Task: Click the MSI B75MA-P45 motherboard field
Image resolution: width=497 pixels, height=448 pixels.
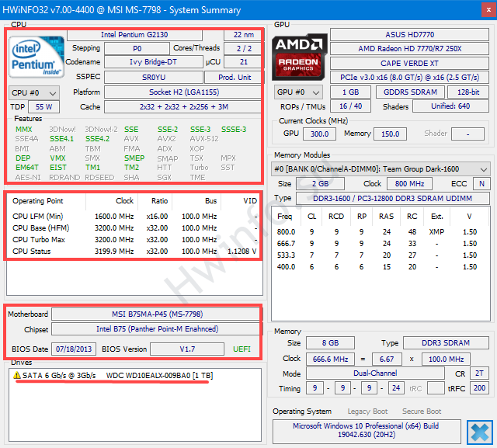Action: [156, 314]
